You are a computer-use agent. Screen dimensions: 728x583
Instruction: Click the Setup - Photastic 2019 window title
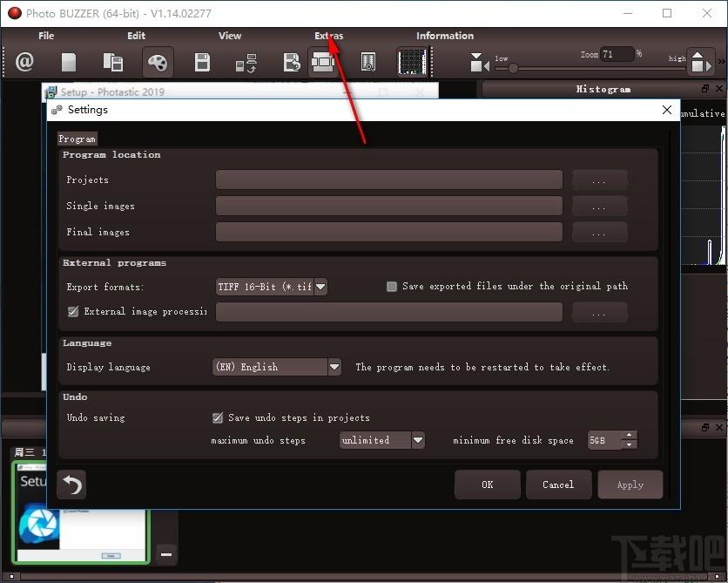113,92
